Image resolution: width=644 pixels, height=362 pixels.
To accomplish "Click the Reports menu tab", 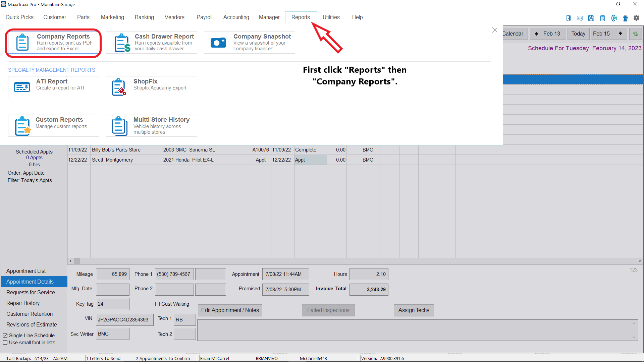I will [301, 17].
